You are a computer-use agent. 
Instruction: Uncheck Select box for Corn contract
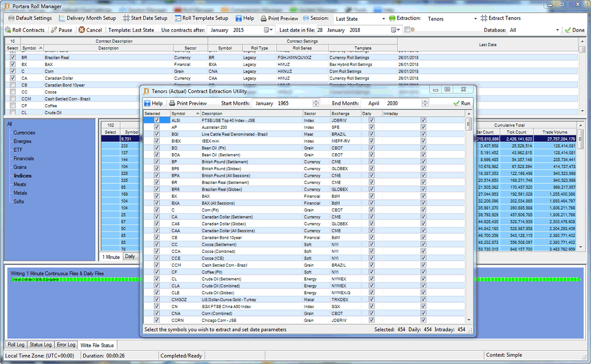click(12, 71)
